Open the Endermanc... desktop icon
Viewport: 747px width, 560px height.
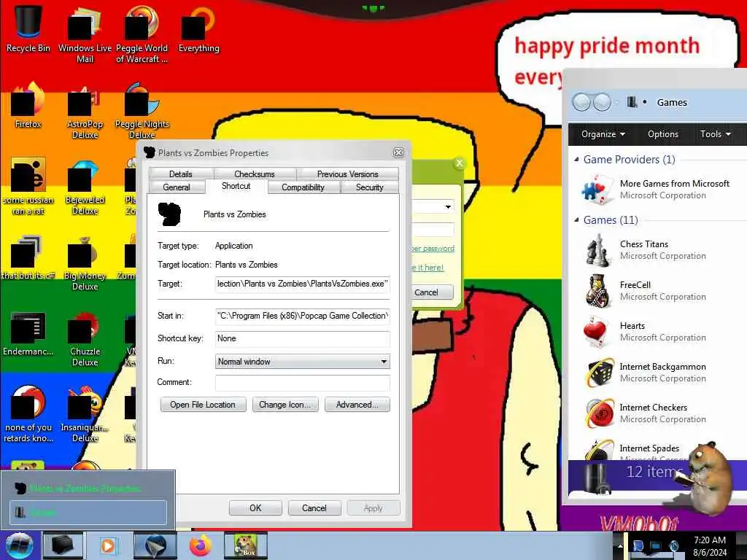point(28,333)
